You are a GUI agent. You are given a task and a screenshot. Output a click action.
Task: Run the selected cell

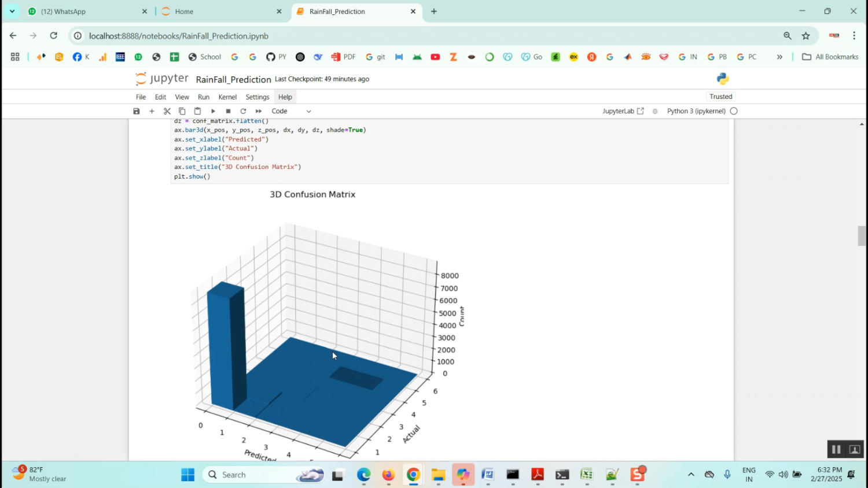click(212, 110)
